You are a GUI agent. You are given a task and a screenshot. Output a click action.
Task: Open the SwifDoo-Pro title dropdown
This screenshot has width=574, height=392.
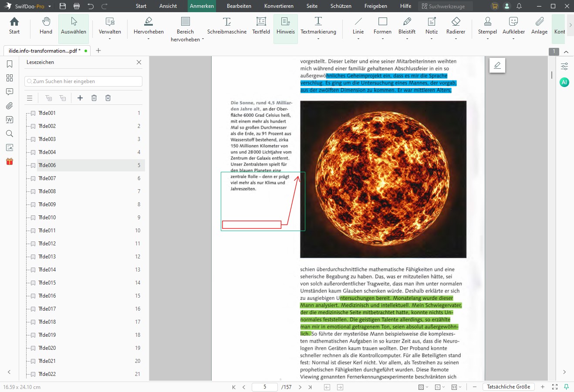49,6
